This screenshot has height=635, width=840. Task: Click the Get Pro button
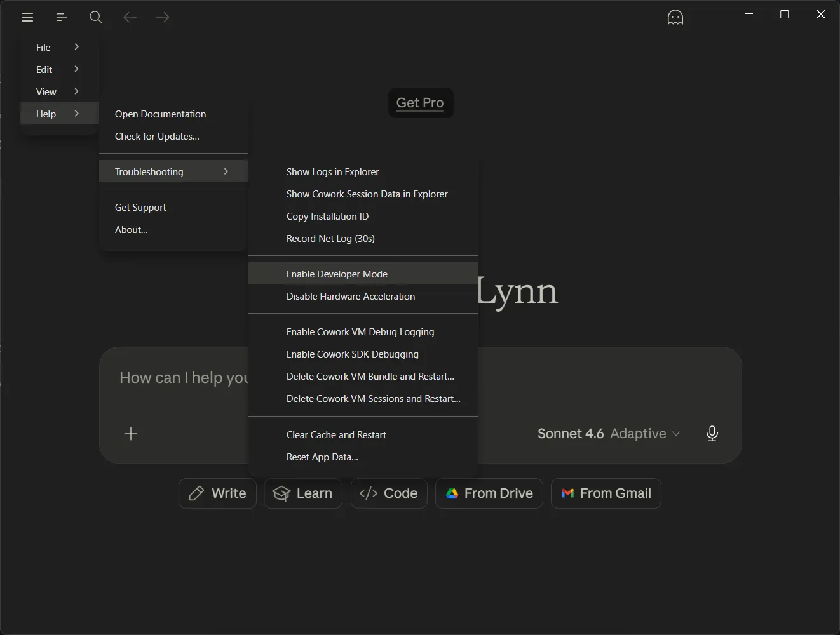421,103
